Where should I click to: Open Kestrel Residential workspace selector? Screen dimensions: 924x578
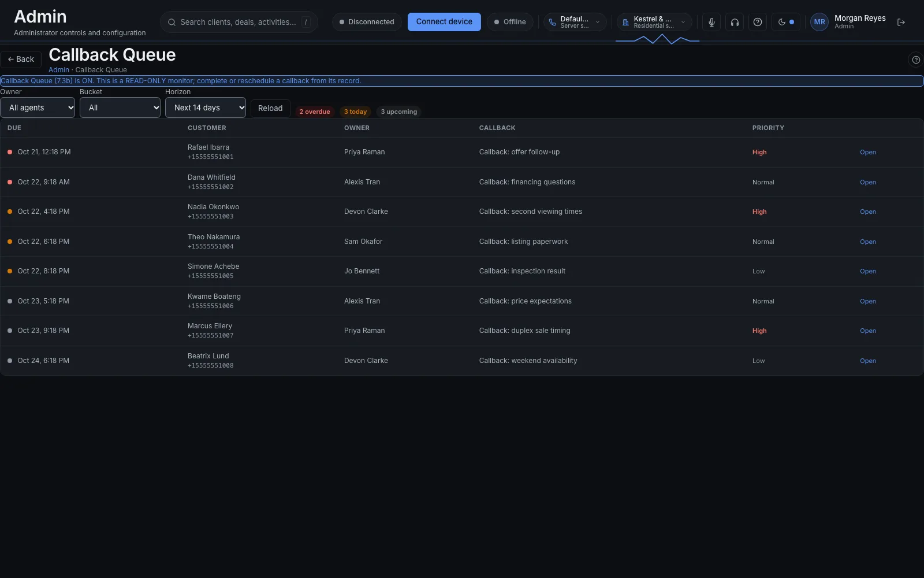[654, 22]
